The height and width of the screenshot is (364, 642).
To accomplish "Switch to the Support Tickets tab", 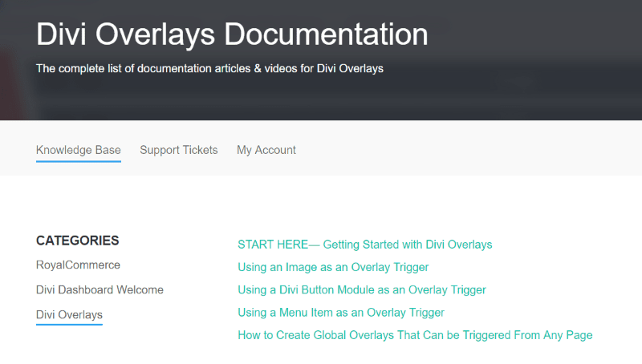I will coord(178,150).
